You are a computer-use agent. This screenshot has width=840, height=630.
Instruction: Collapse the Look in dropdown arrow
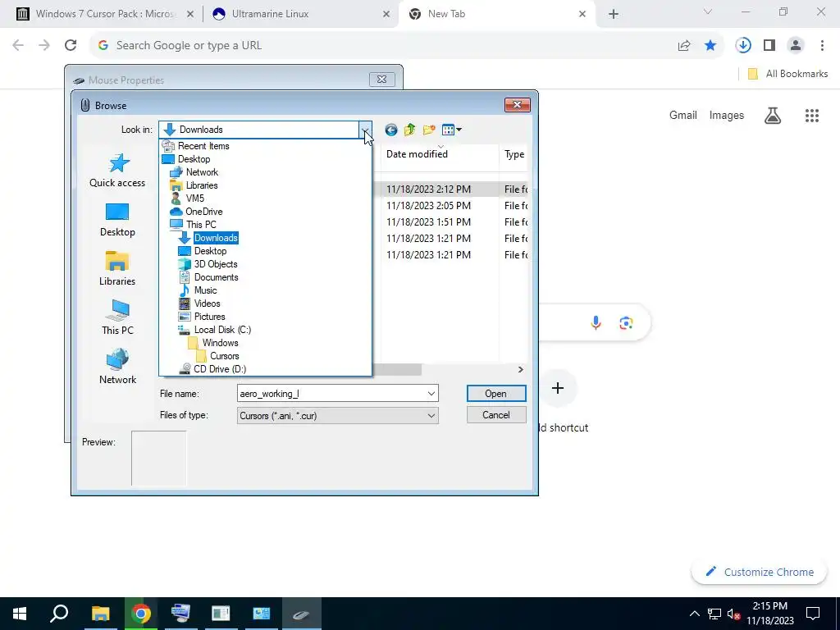pos(365,130)
